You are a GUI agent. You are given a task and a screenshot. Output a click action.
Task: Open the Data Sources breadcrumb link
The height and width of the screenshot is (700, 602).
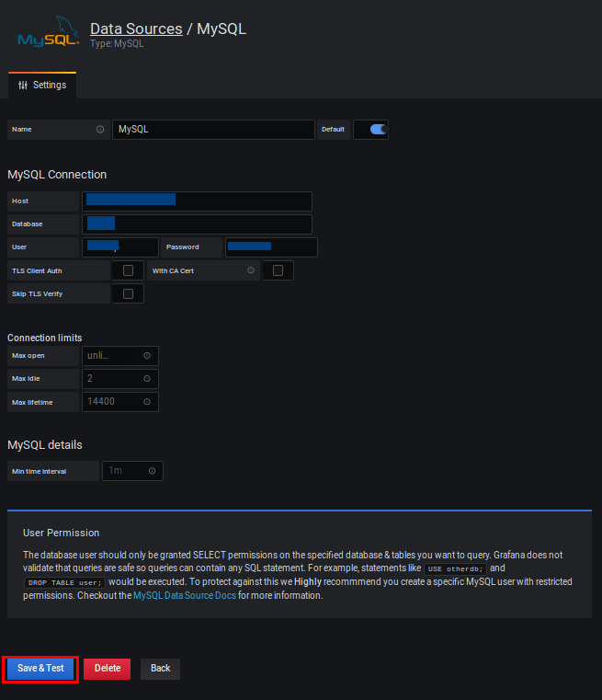tap(136, 29)
